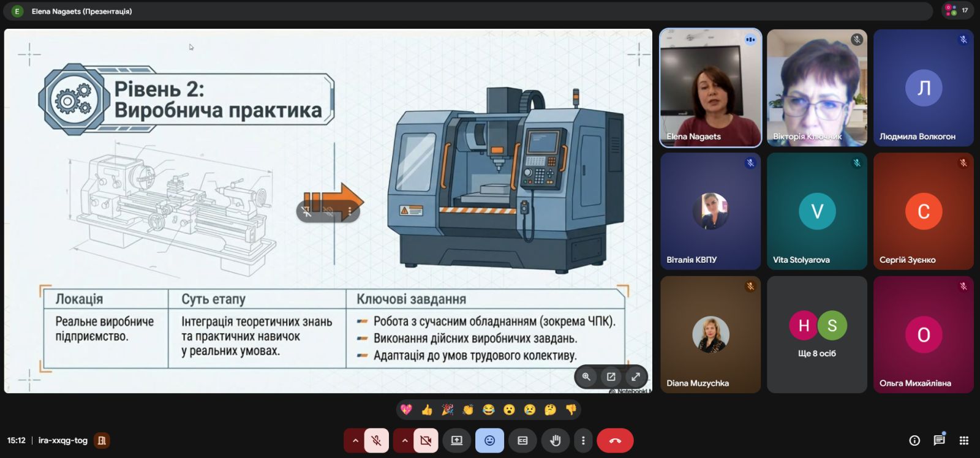Click the orange icon beside meeting code
The image size is (980, 458).
(102, 440)
